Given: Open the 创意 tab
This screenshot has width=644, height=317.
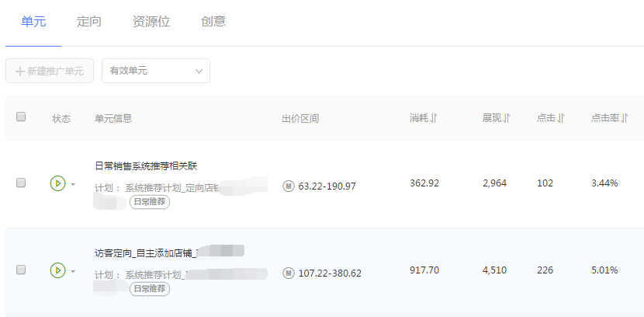Looking at the screenshot, I should pos(213,22).
